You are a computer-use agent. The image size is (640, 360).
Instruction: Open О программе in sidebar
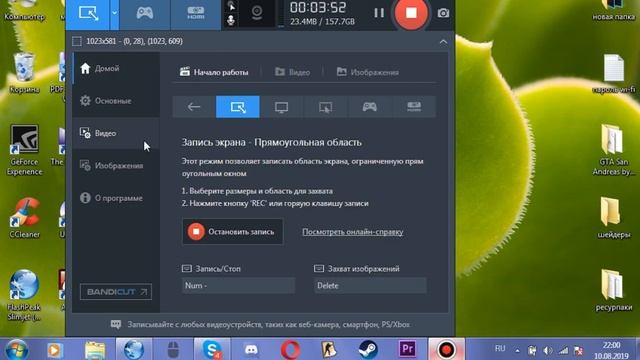[x=116, y=198]
